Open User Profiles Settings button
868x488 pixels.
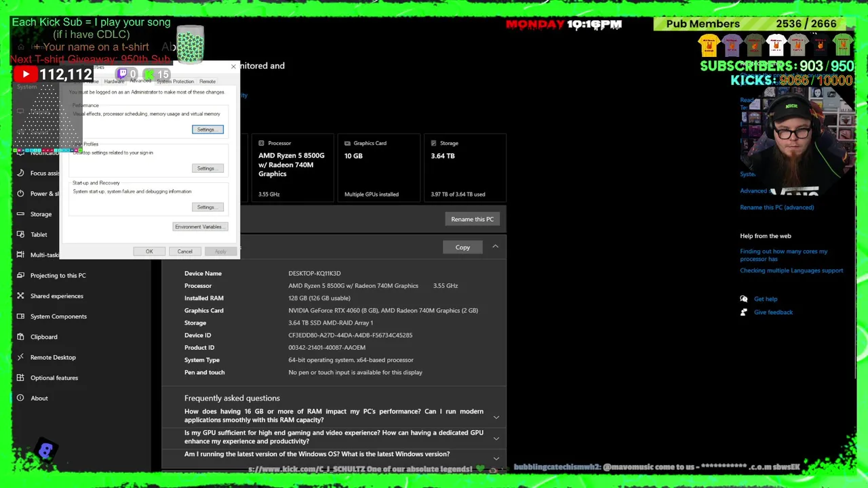[208, 168]
